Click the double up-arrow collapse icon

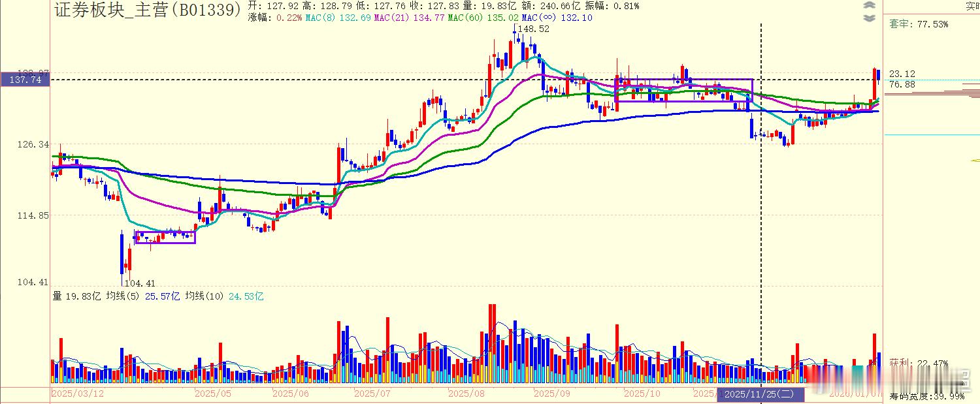869,5
